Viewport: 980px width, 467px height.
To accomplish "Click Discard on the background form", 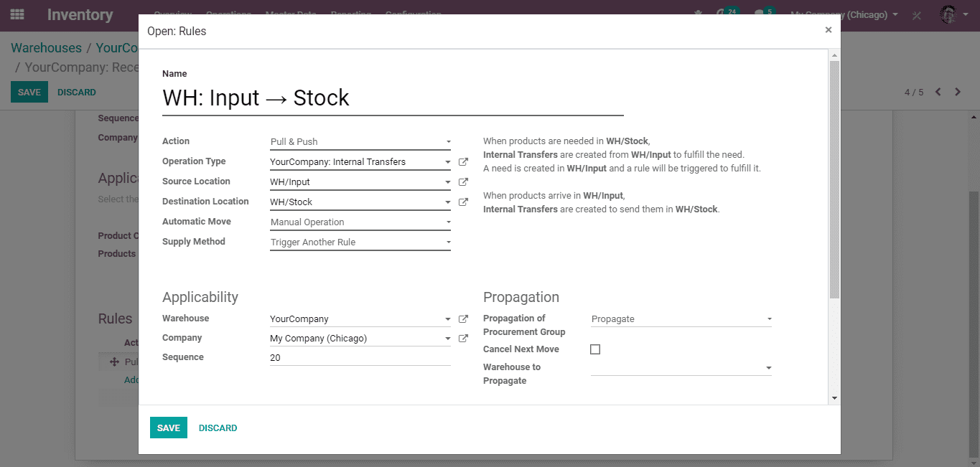I will pyautogui.click(x=77, y=92).
